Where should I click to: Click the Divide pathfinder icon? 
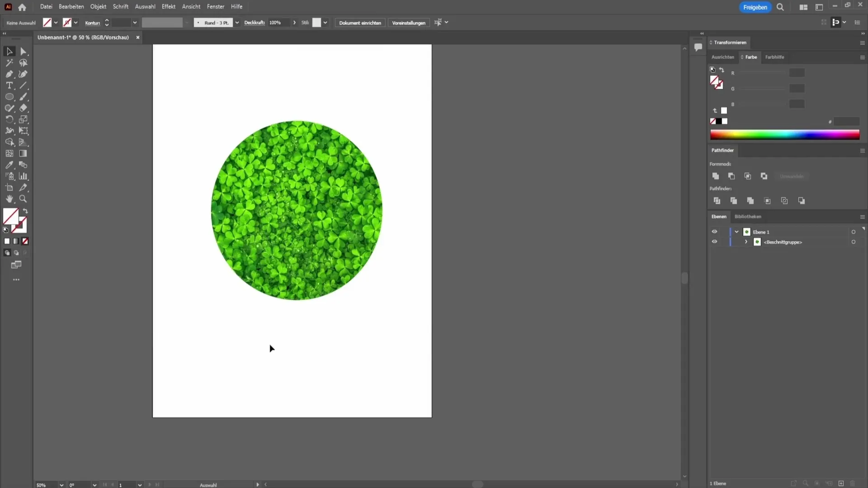717,201
